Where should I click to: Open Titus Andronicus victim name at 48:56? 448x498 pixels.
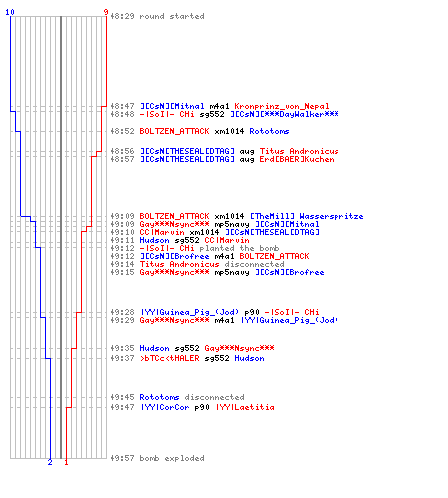tap(299, 151)
